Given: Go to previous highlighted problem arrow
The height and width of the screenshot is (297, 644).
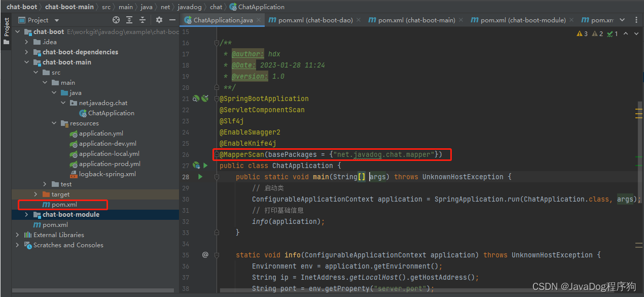Looking at the screenshot, I should click(625, 34).
